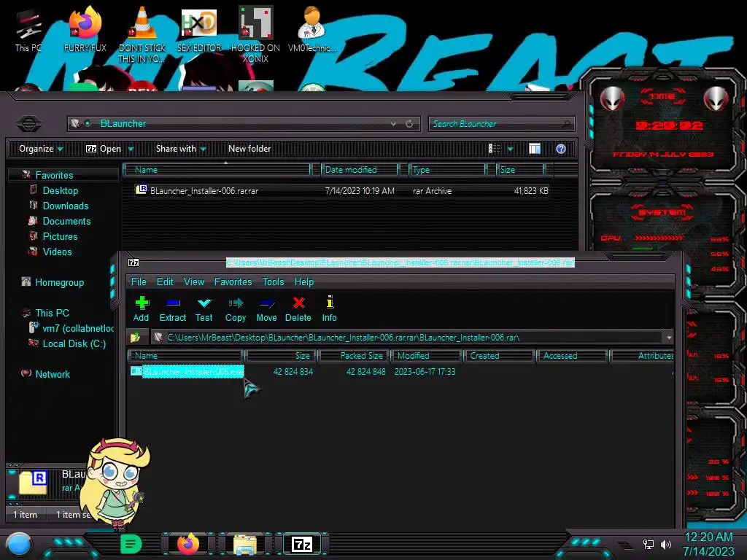Screen dimensions: 747x560
Task: Open the SEX EDITOR HxD desktop icon
Action: click(199, 28)
